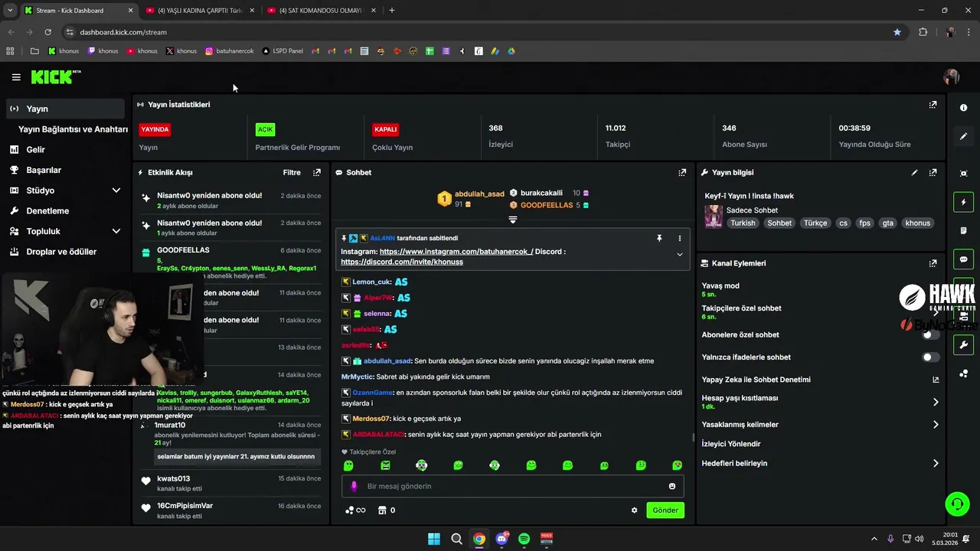Open the Instagram batuhanercok bookmark
This screenshot has width=980, height=551.
pos(230,51)
